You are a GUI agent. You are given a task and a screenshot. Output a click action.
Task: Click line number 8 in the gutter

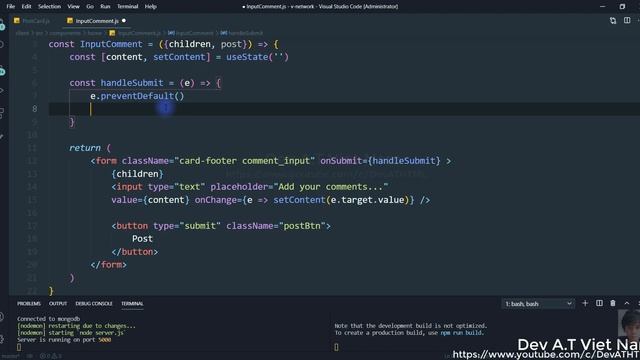click(35, 109)
